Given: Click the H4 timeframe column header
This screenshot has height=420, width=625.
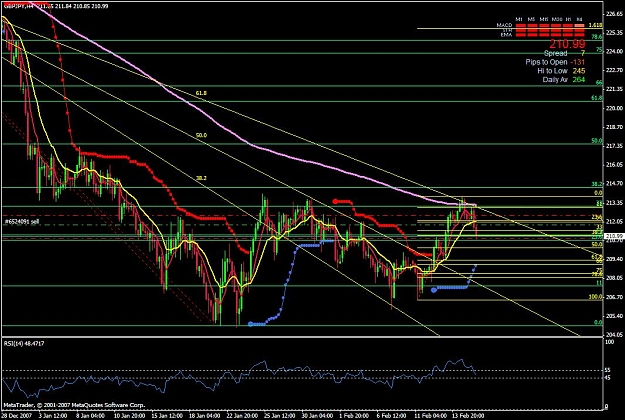Looking at the screenshot, I should (580, 19).
